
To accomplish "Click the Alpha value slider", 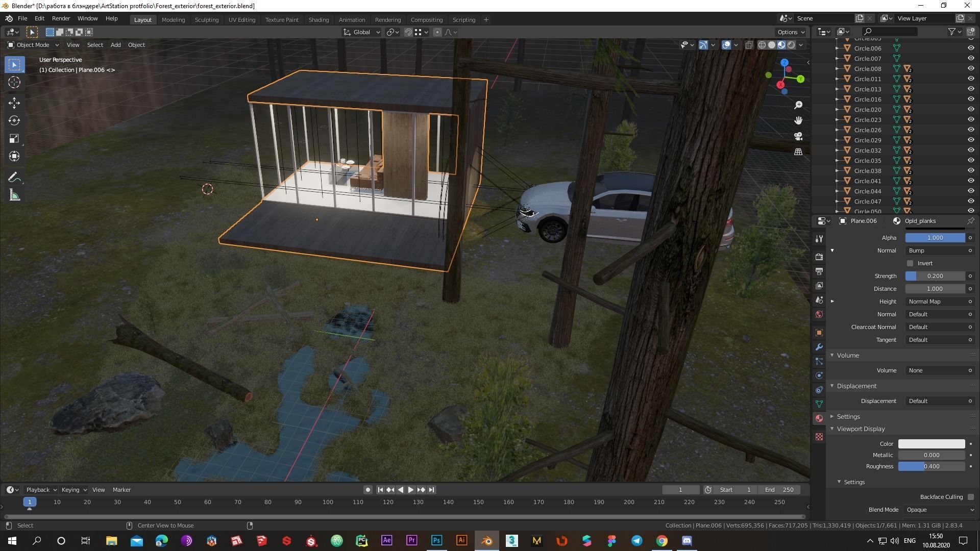I will coord(935,238).
